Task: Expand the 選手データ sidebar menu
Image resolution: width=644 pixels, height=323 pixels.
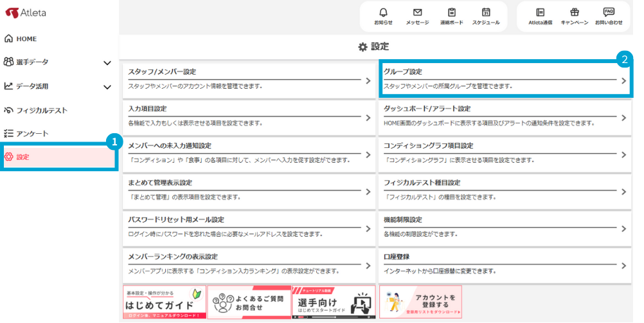Action: (x=107, y=62)
